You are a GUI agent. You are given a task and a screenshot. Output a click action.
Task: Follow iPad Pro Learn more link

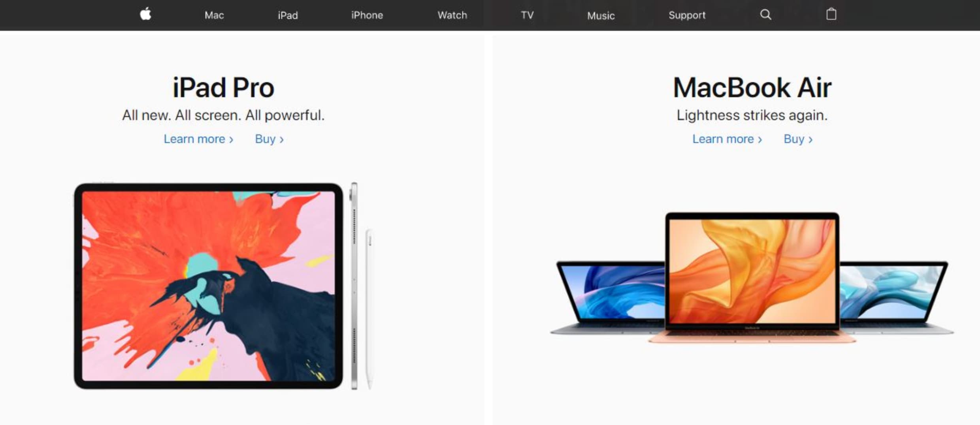tap(198, 139)
